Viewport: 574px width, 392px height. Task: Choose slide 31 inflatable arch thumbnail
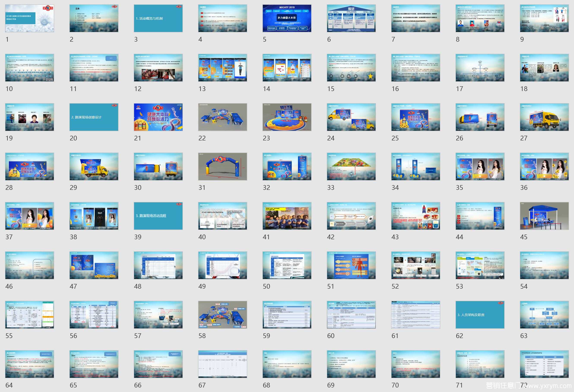pyautogui.click(x=222, y=167)
